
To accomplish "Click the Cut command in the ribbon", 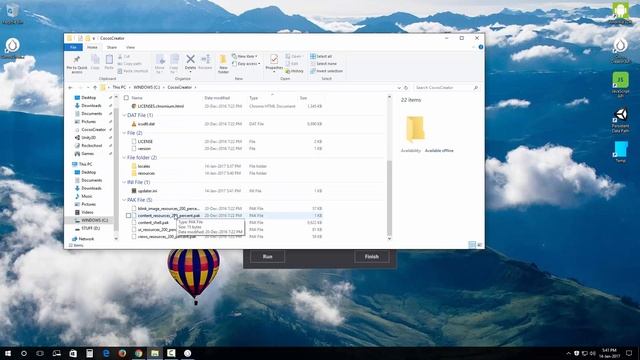I will (124, 56).
